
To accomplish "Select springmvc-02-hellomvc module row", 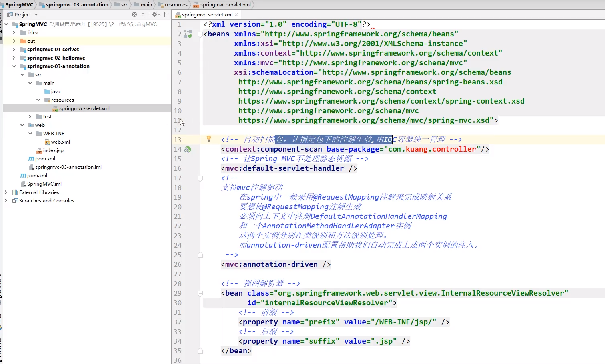I will pyautogui.click(x=87, y=58).
